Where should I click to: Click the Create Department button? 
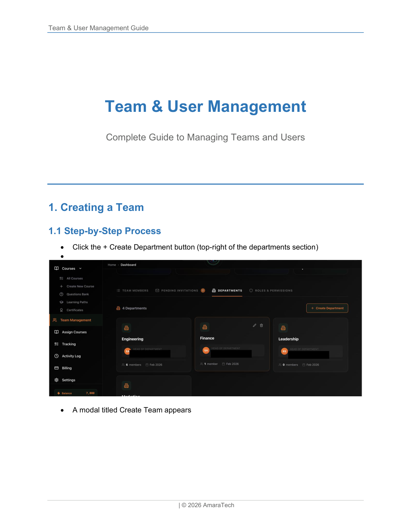(x=327, y=308)
